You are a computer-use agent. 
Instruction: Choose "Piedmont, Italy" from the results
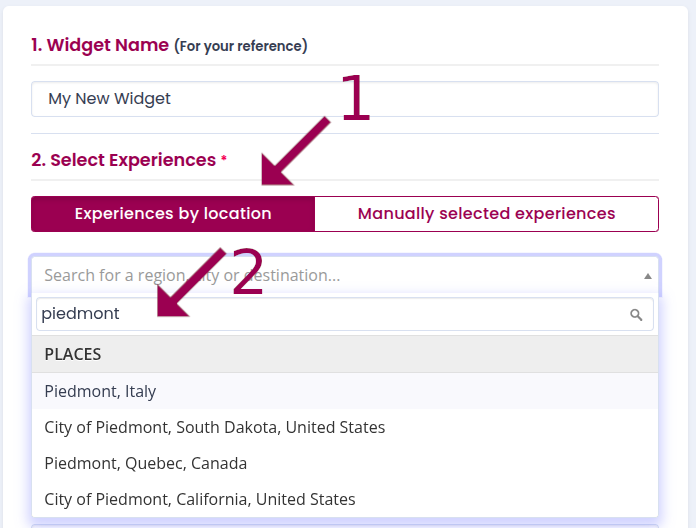pos(100,391)
